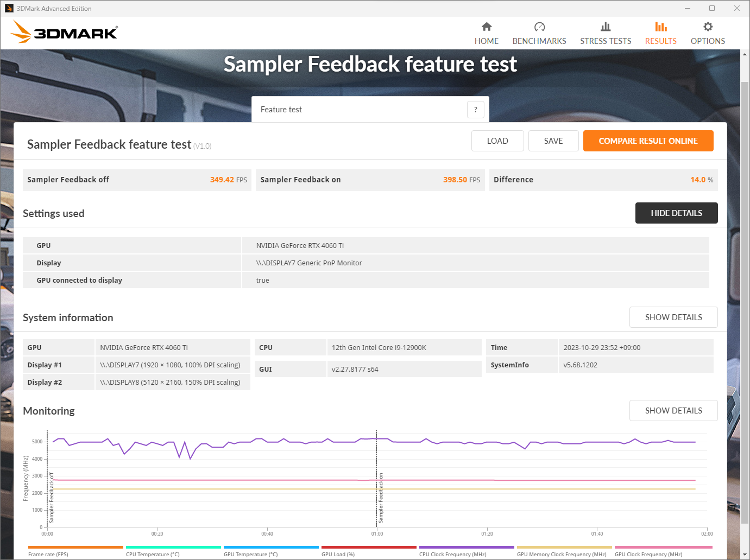
Task: Click NVIDIA GeForce RTX 4060 Ti in Settings
Action: click(300, 246)
